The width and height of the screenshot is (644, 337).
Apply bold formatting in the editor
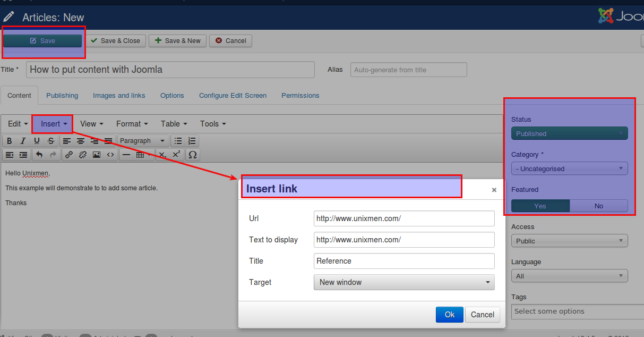pos(10,141)
